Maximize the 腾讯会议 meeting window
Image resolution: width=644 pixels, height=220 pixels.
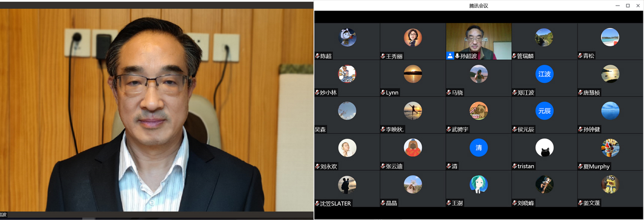627,6
